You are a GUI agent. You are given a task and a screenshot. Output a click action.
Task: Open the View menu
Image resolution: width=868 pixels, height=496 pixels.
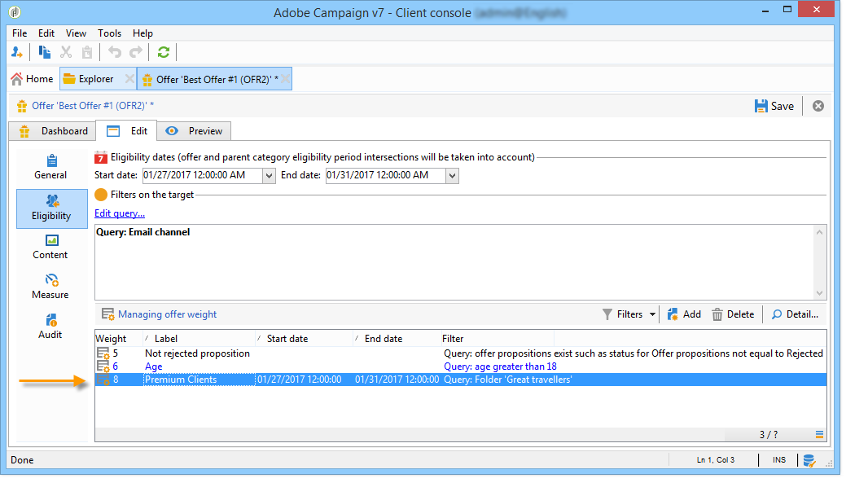[76, 33]
